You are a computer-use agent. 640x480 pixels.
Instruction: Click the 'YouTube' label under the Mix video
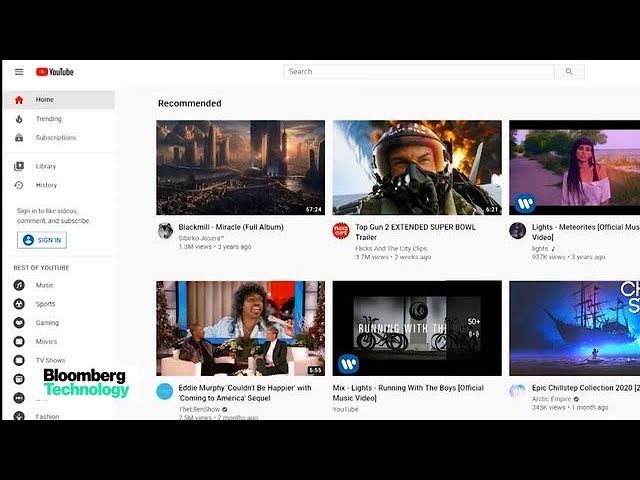pos(345,409)
